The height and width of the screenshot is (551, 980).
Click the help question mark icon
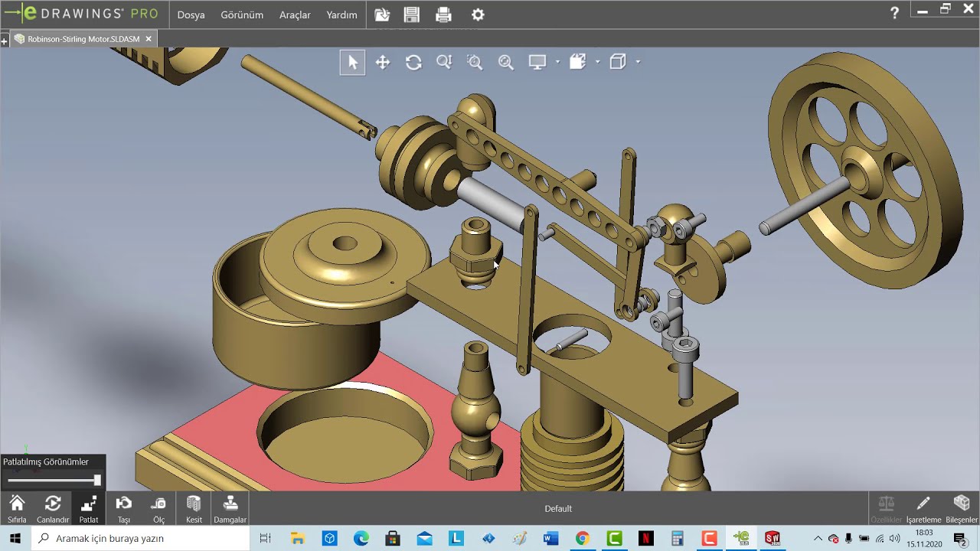pyautogui.click(x=894, y=13)
